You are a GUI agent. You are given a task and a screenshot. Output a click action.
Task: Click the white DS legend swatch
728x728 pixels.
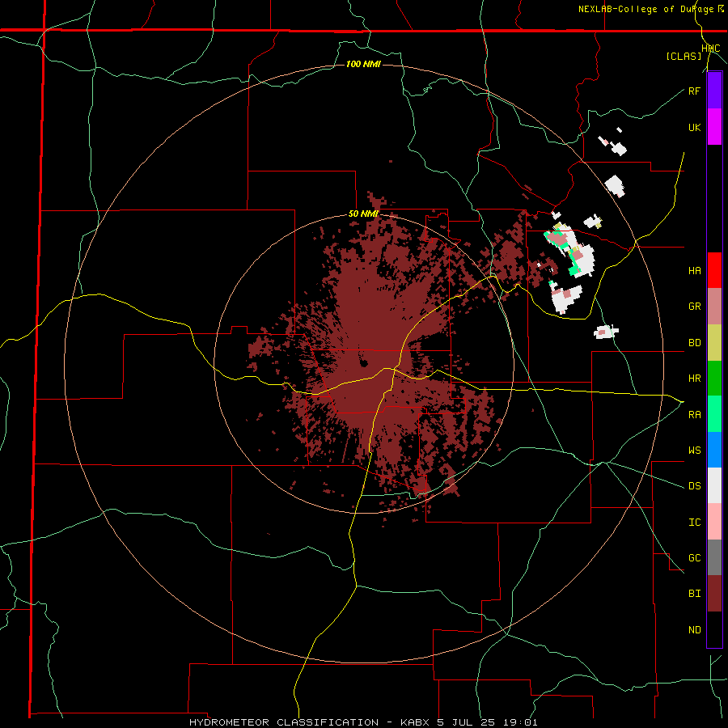(x=714, y=485)
